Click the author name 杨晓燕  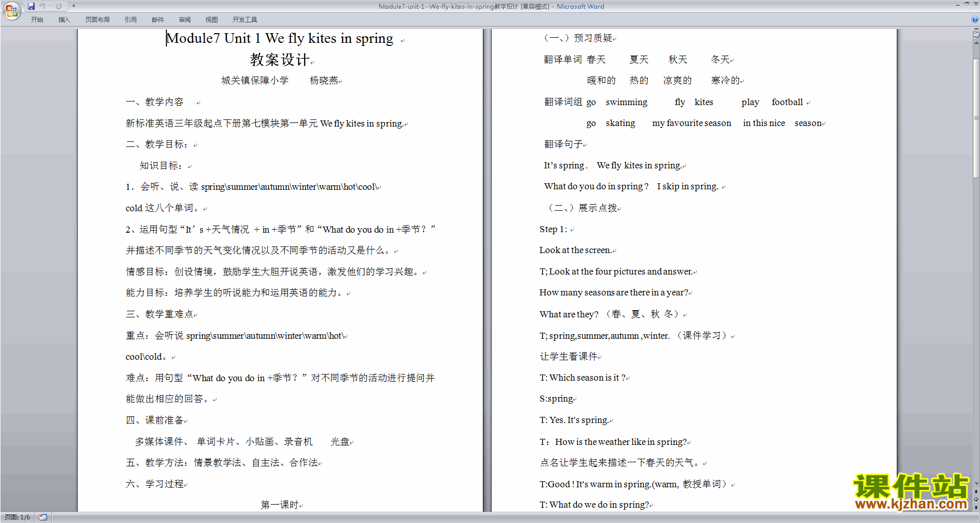tap(324, 81)
